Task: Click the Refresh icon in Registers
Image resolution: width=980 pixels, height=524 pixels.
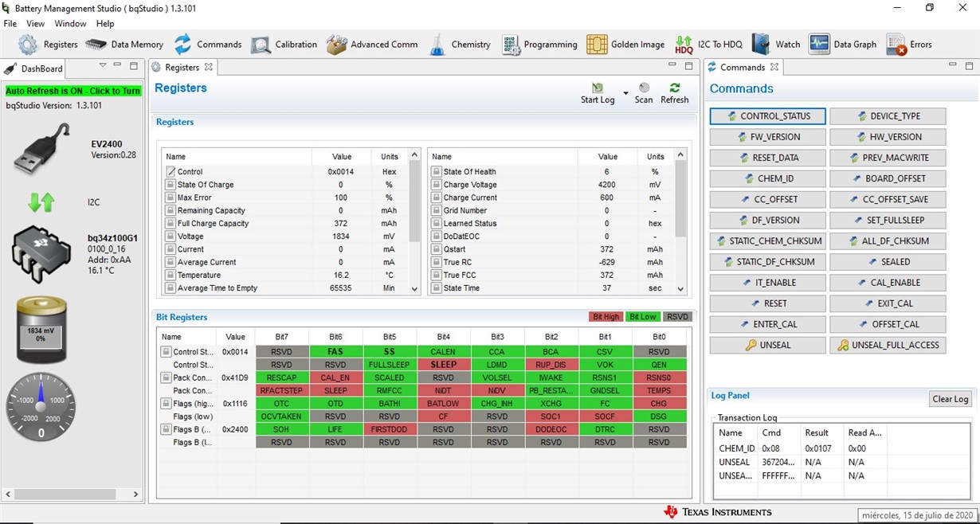Action: pyautogui.click(x=675, y=88)
